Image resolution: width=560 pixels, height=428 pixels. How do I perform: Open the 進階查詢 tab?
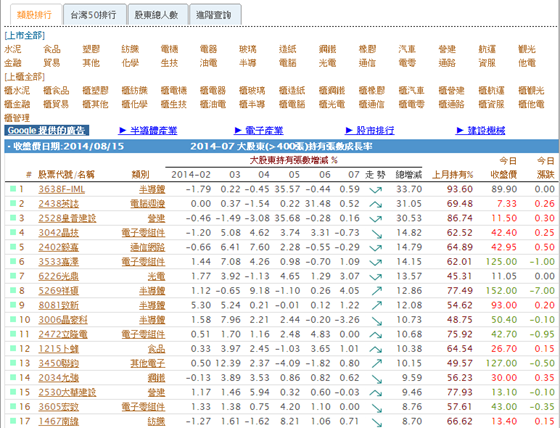click(214, 15)
